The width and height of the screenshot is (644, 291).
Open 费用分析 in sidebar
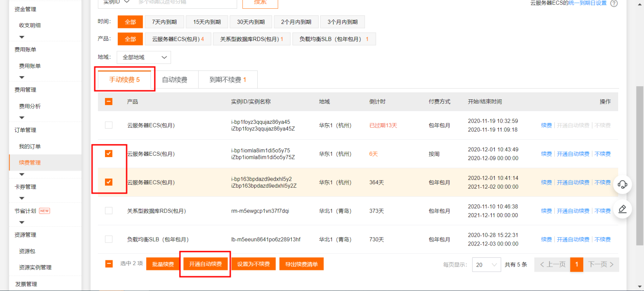(x=30, y=106)
